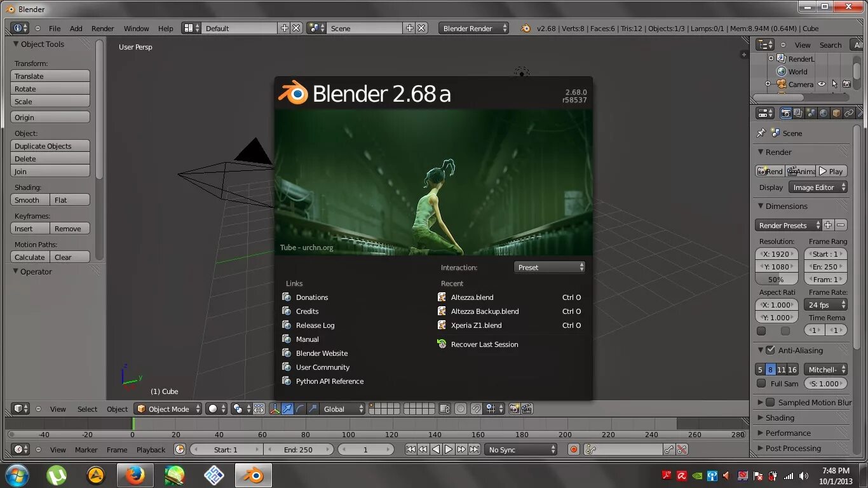
Task: Open Select menu in 3D view header
Action: coord(87,409)
